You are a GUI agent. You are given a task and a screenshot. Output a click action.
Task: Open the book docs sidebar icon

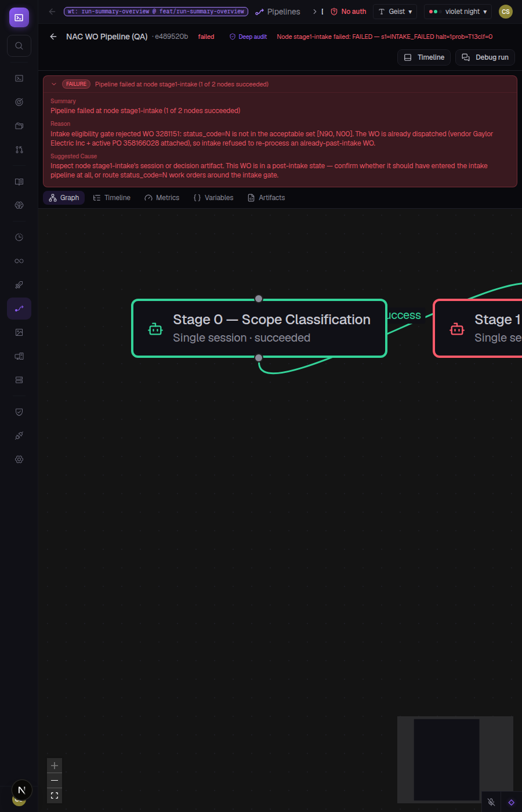(19, 182)
